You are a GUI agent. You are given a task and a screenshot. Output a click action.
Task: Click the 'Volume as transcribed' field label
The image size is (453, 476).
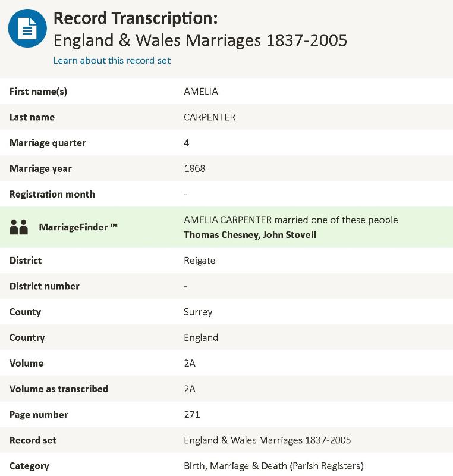click(59, 389)
